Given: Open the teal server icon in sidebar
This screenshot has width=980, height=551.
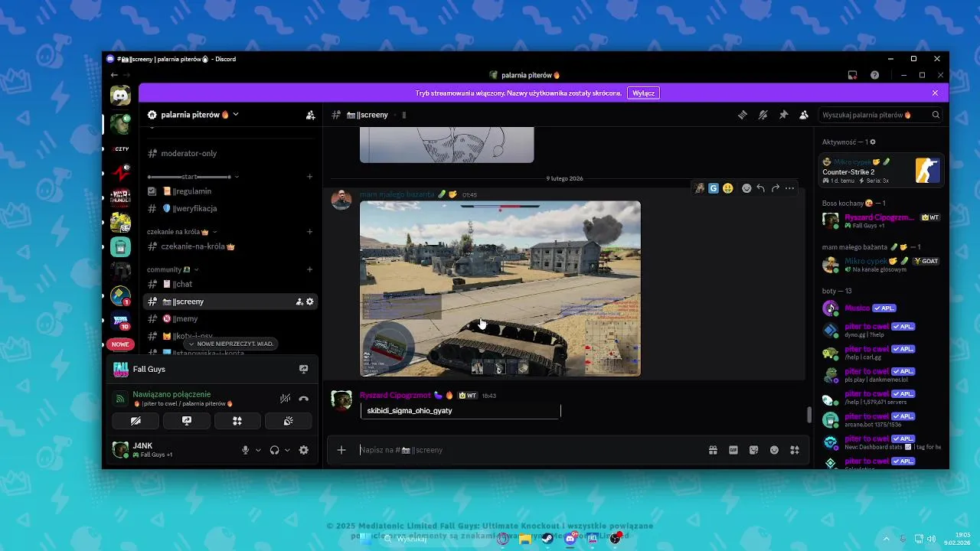Looking at the screenshot, I should pyautogui.click(x=120, y=246).
